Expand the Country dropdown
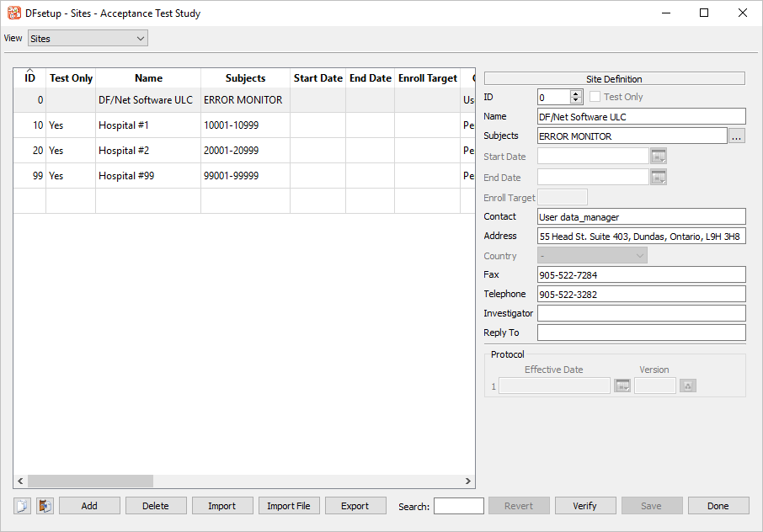This screenshot has width=763, height=532. 592,256
